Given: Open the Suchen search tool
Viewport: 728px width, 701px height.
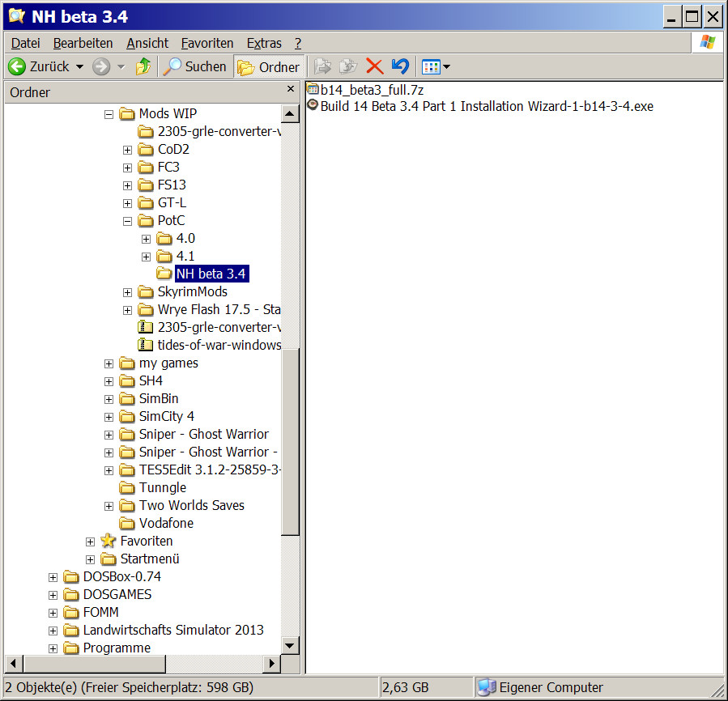Looking at the screenshot, I should tap(195, 67).
